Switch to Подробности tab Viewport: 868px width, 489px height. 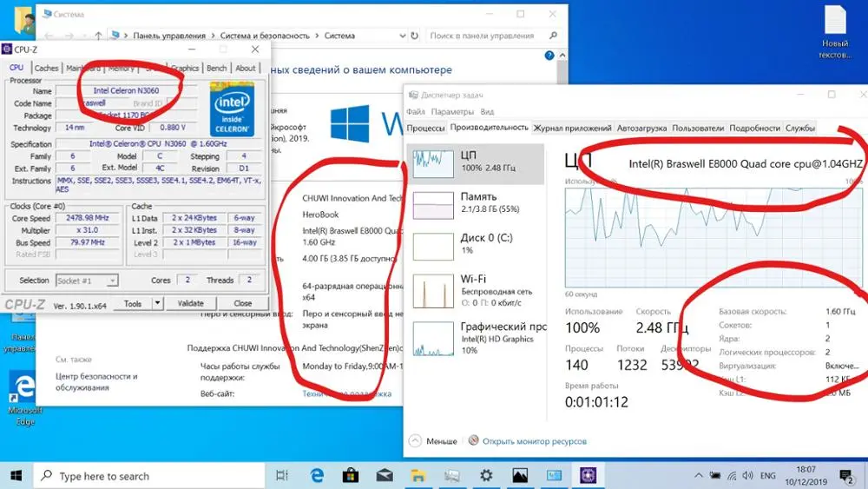(x=754, y=128)
